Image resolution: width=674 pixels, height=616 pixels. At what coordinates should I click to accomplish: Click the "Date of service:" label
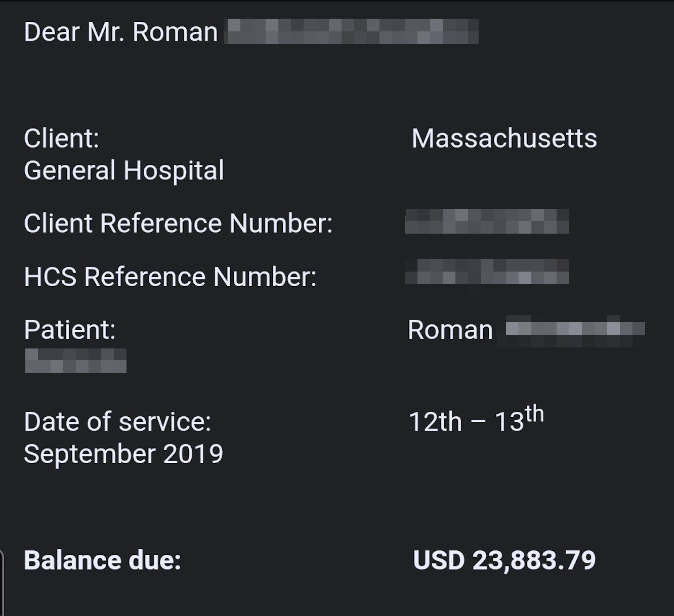(117, 422)
